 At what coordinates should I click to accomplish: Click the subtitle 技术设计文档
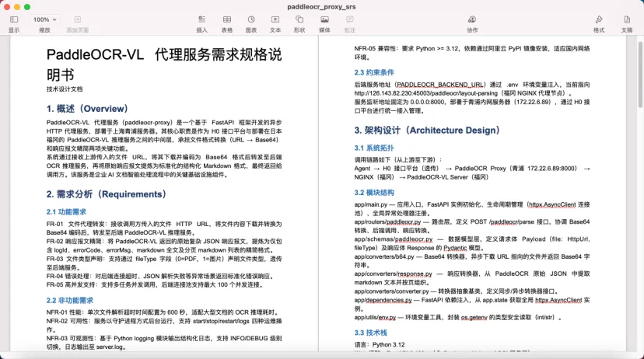coord(65,89)
